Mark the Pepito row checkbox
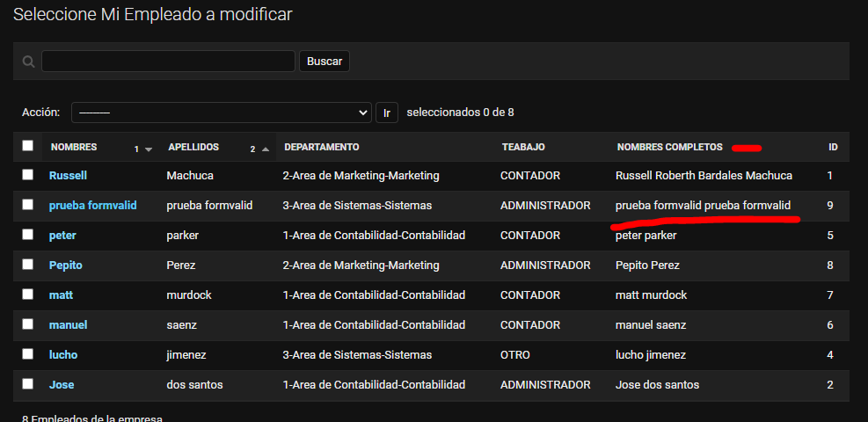 point(28,265)
